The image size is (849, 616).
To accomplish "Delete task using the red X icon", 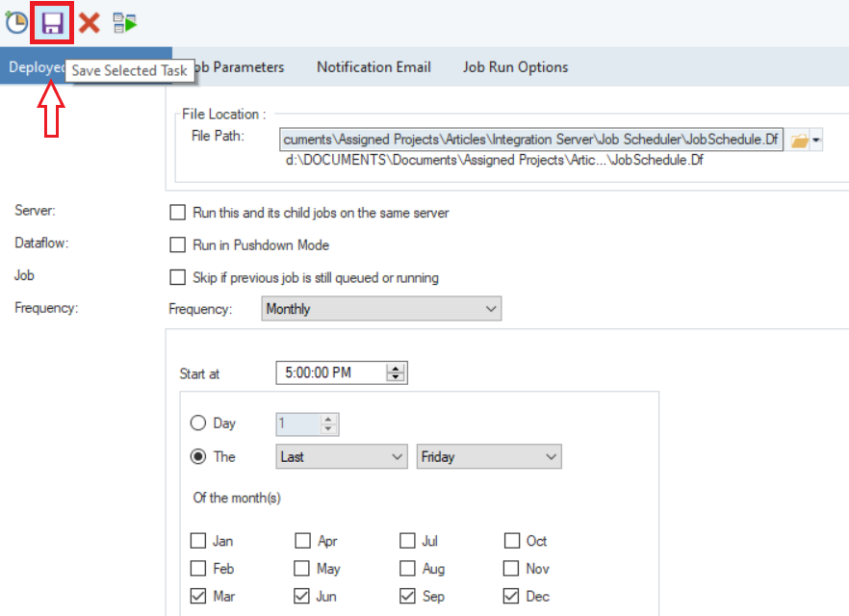I will click(90, 22).
